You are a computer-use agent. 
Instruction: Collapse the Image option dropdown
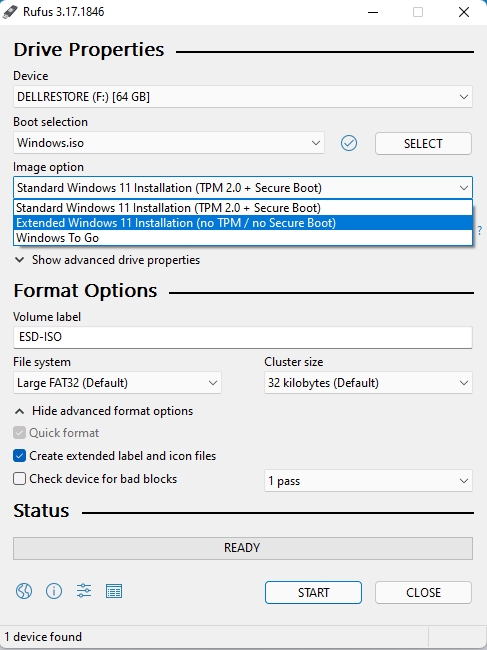tap(243, 188)
